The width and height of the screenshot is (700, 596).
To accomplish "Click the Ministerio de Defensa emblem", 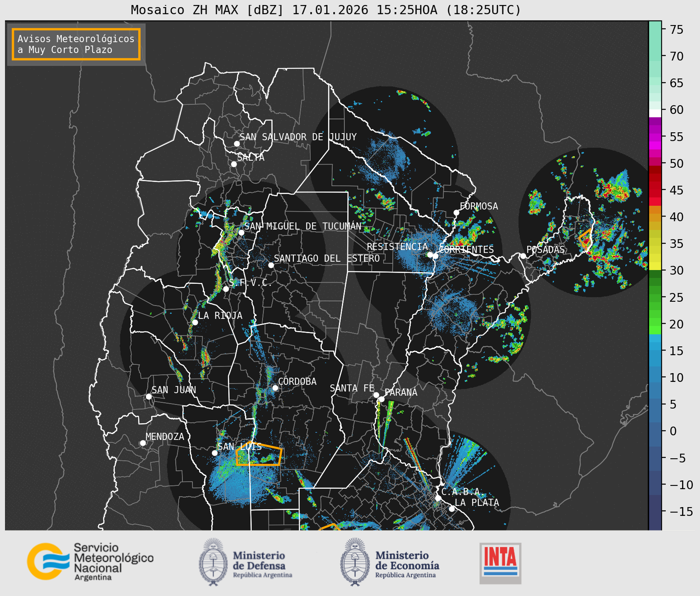I will tap(245, 561).
